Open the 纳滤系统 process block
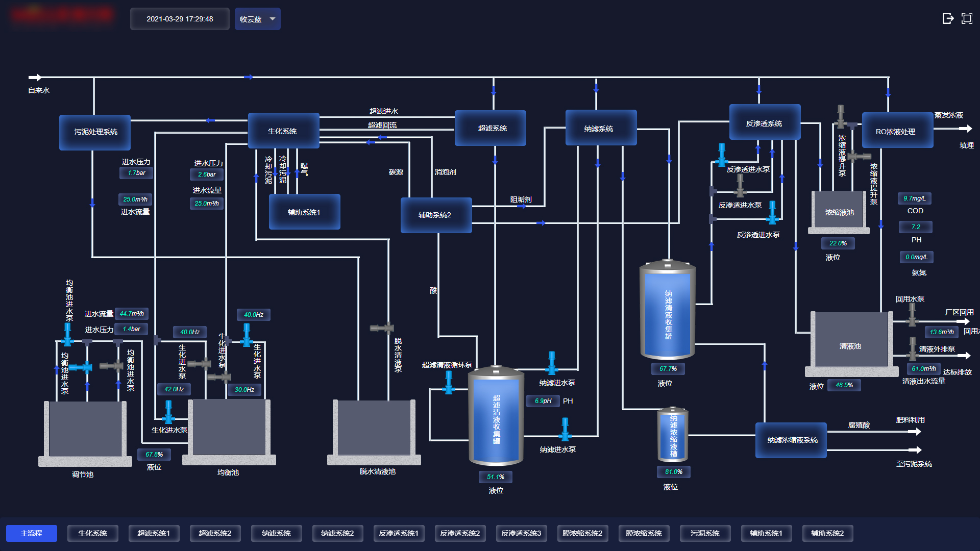 pyautogui.click(x=601, y=128)
